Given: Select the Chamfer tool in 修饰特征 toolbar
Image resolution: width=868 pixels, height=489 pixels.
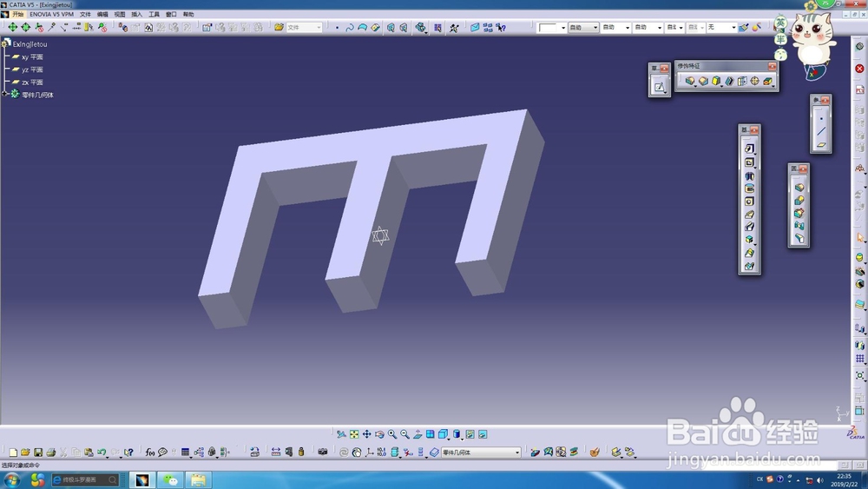Looking at the screenshot, I should click(703, 81).
